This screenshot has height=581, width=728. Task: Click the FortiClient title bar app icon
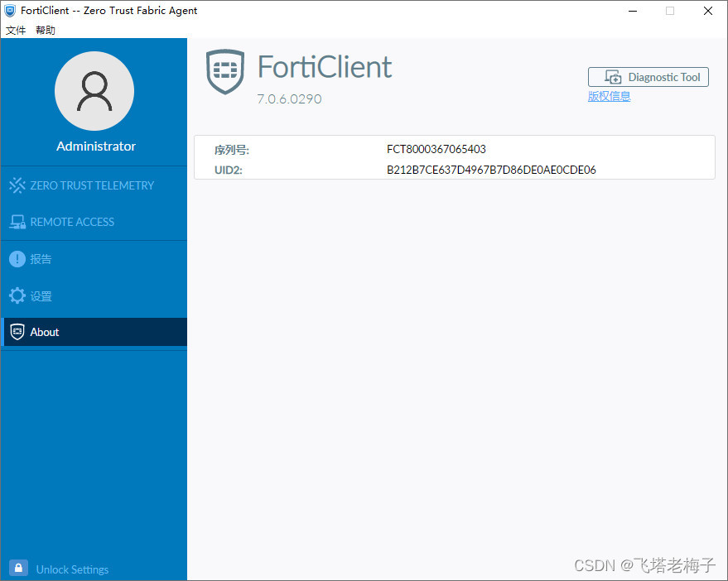tap(10, 11)
